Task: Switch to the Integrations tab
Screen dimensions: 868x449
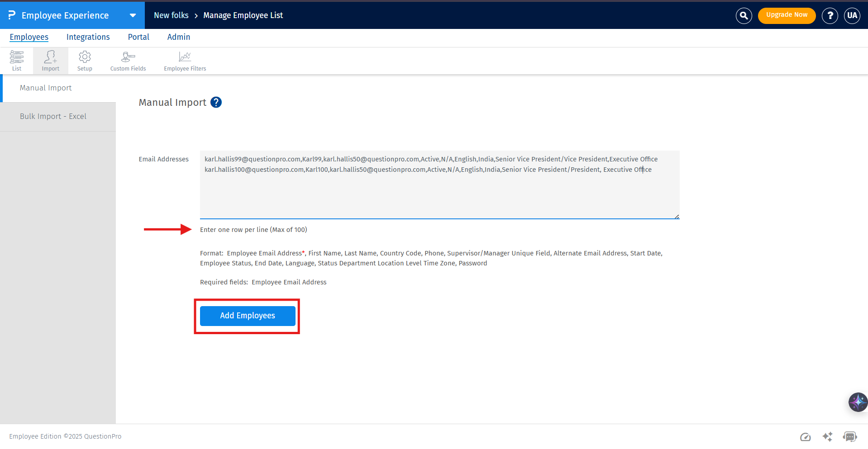Action: (x=88, y=37)
